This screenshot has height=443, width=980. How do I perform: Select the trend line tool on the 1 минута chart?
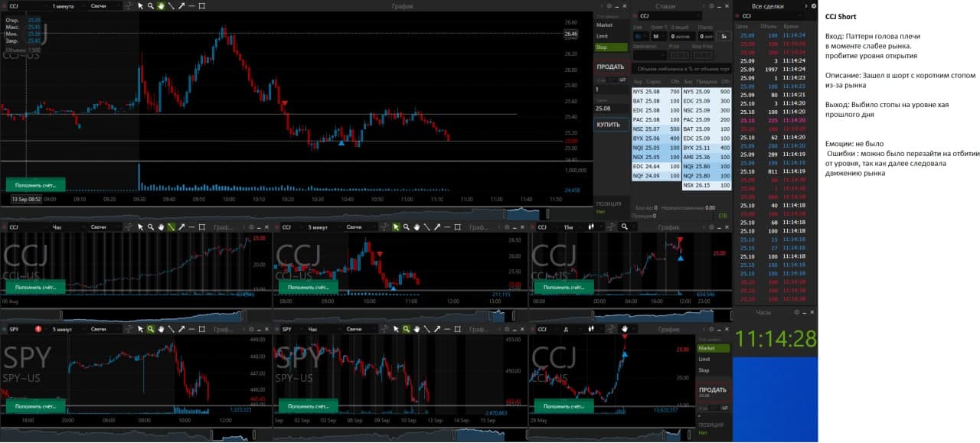171,5
